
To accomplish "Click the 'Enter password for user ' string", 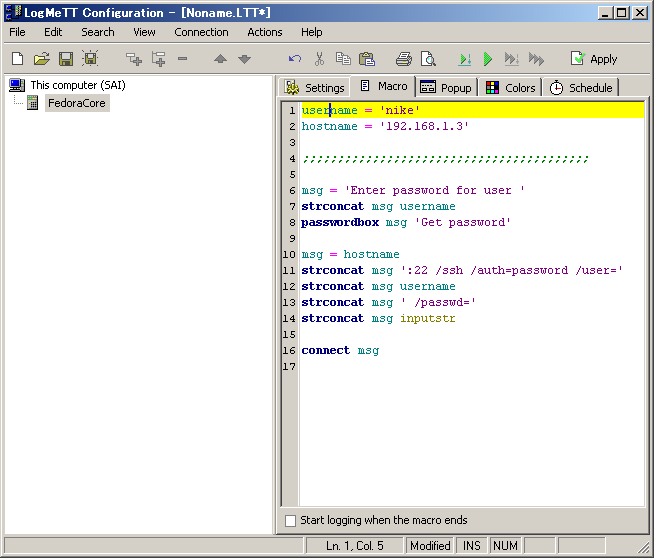I will 435,191.
